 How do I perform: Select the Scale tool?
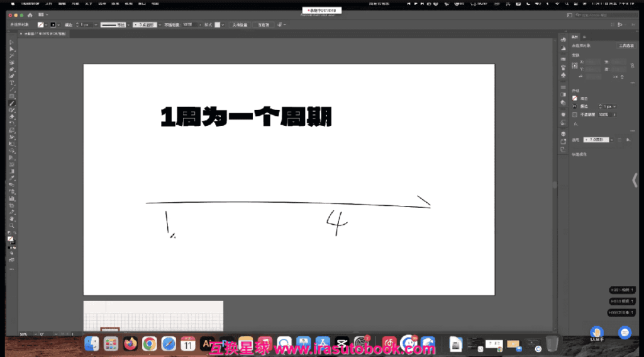coord(11,130)
